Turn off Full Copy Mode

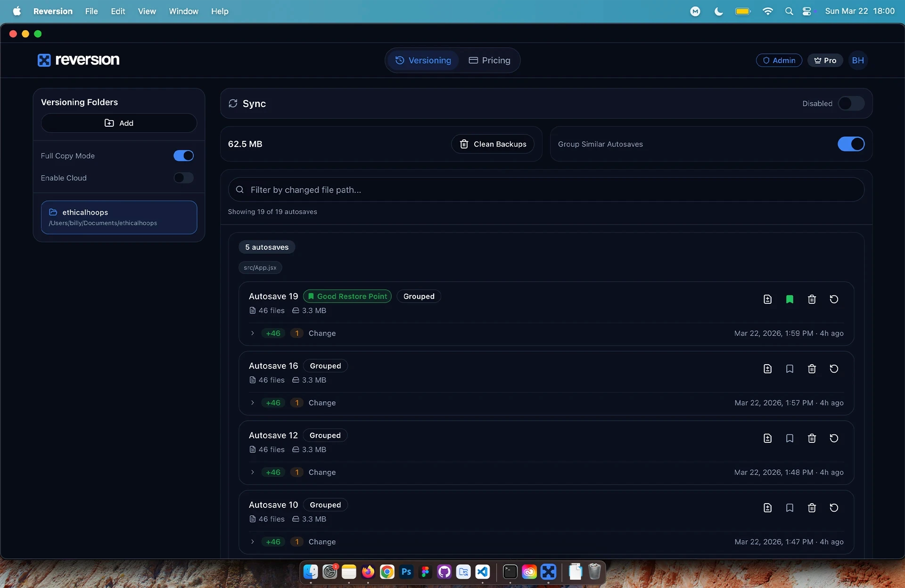pyautogui.click(x=183, y=156)
